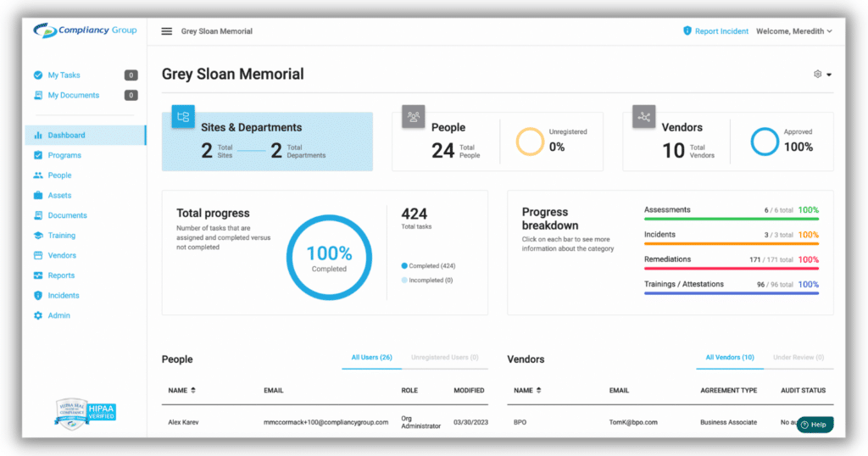868x456 pixels.
Task: Click the Incidents shield icon
Action: (x=37, y=296)
